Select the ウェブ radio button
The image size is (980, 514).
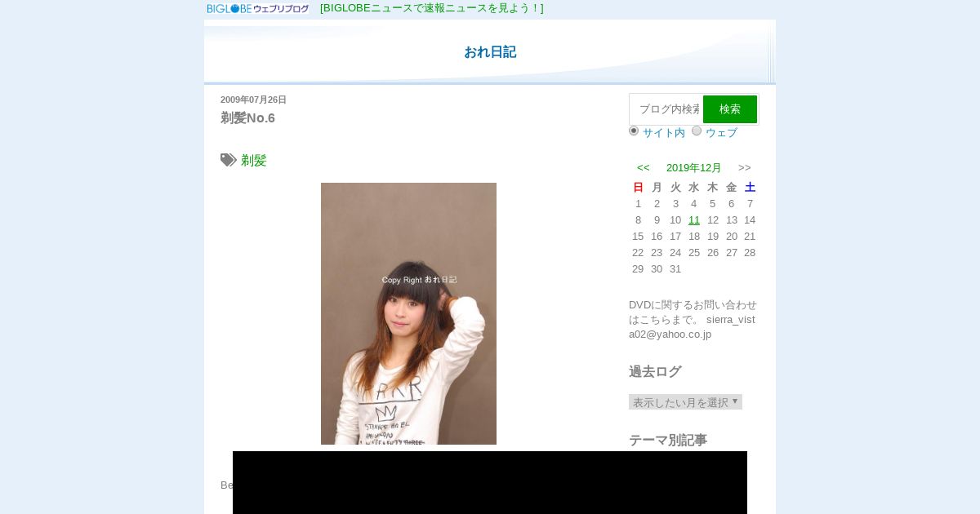tap(697, 131)
